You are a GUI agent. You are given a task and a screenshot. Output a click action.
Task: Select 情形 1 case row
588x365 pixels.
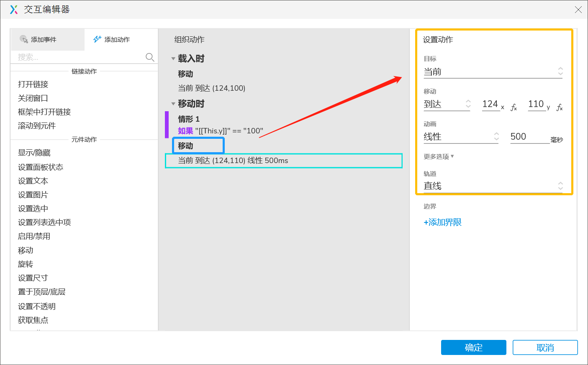(189, 119)
